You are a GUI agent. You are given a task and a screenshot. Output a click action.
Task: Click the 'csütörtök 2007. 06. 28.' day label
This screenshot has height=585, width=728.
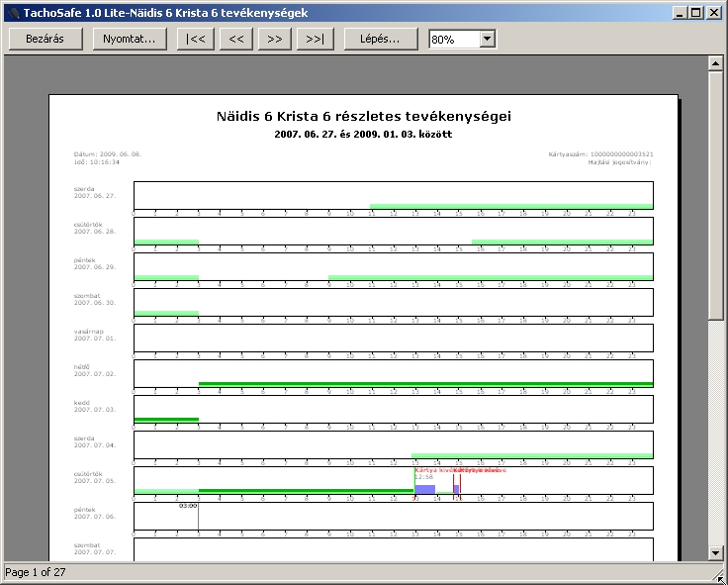(x=95, y=228)
